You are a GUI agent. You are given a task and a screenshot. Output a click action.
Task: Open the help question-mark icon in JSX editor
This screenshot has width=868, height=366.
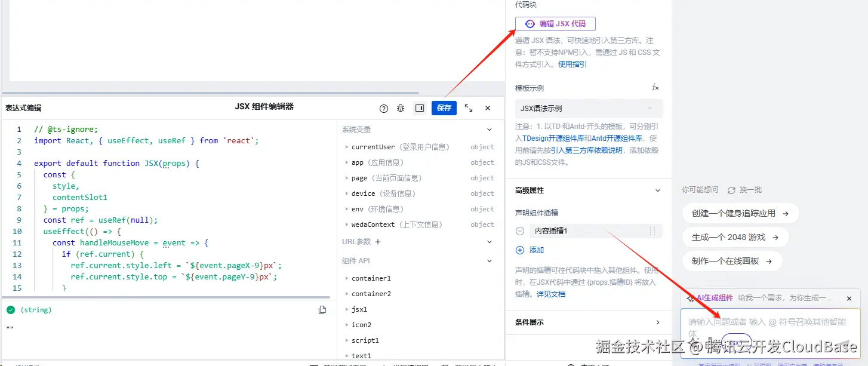point(384,109)
